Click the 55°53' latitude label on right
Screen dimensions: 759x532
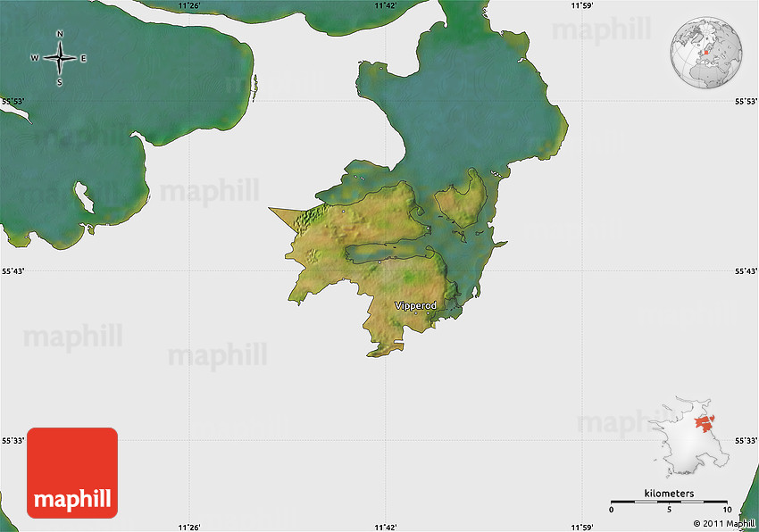[x=746, y=101]
